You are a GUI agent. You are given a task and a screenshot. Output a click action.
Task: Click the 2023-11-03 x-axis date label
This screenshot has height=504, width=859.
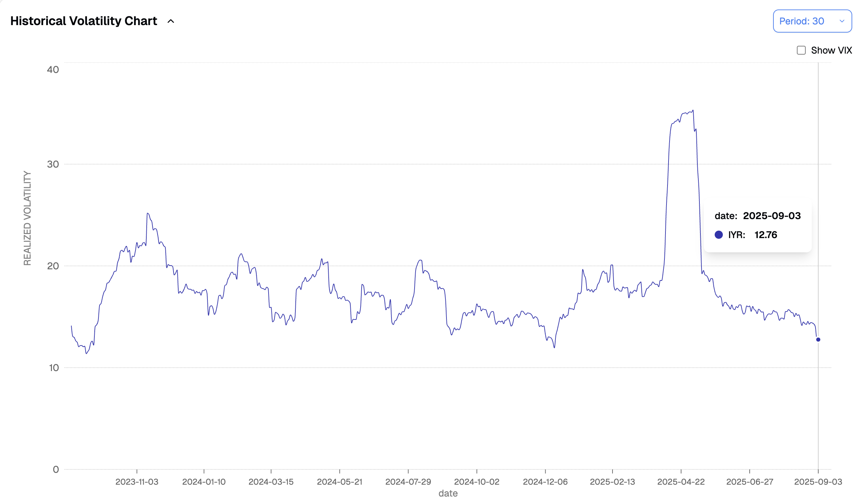[x=137, y=482]
